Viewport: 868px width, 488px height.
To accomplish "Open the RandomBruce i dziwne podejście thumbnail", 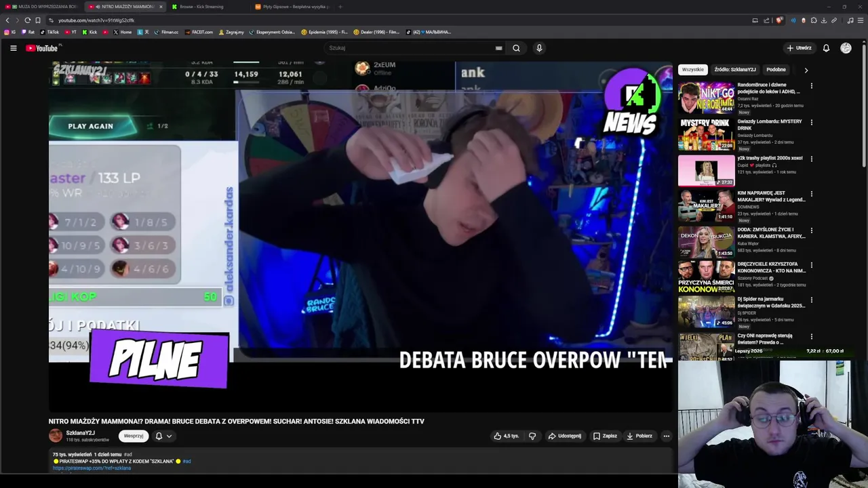I will click(x=706, y=98).
